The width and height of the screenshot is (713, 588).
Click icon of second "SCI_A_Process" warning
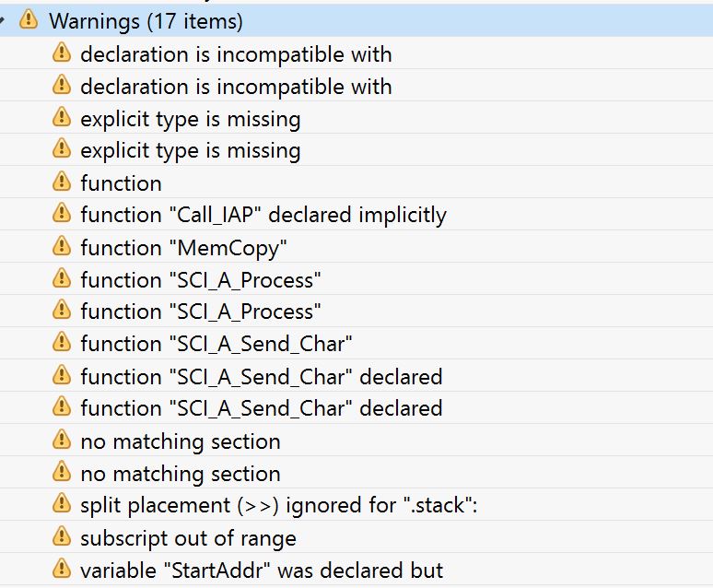62,311
